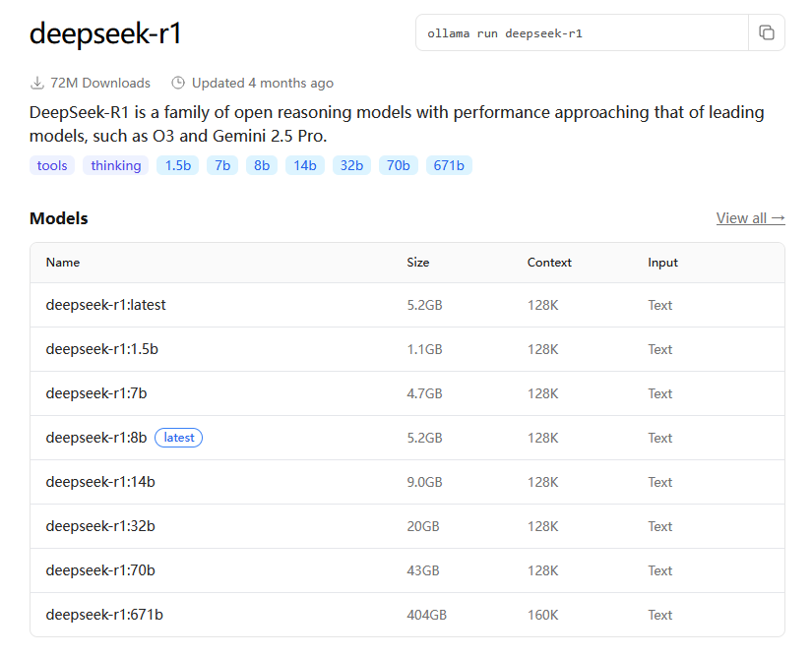Choose the 671b size tag
Image resolution: width=812 pixels, height=656 pixels.
point(449,165)
